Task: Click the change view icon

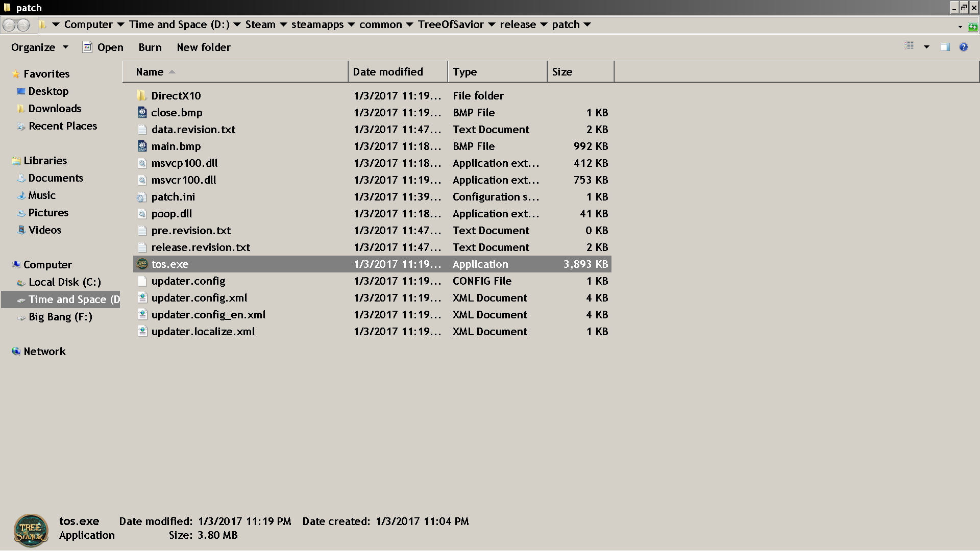Action: 910,46
